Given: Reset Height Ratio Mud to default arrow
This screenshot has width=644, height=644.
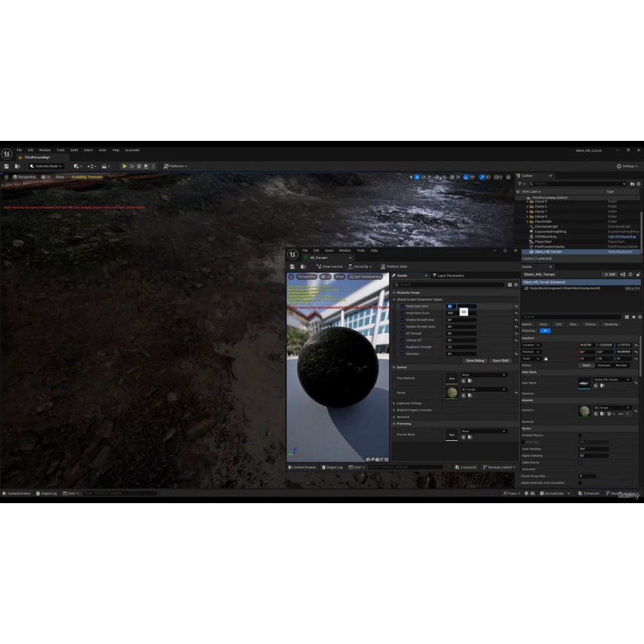Looking at the screenshot, I should [x=516, y=306].
